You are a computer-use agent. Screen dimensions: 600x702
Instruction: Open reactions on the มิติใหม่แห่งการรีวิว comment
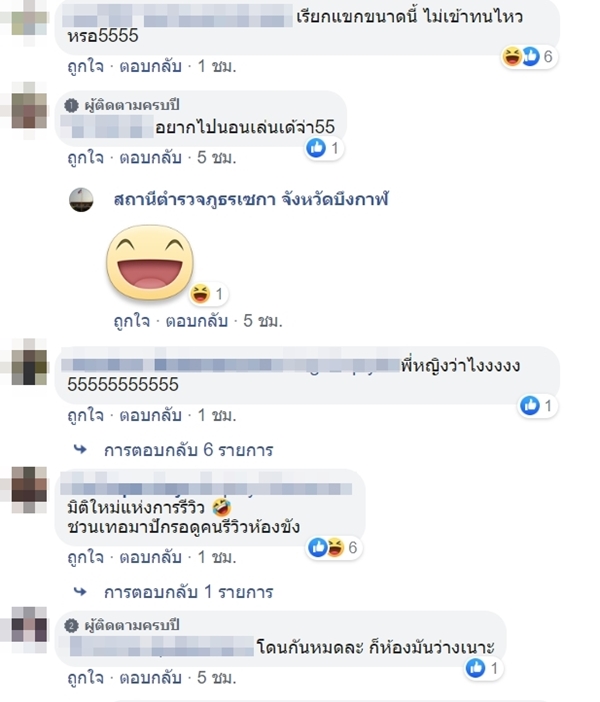(334, 548)
